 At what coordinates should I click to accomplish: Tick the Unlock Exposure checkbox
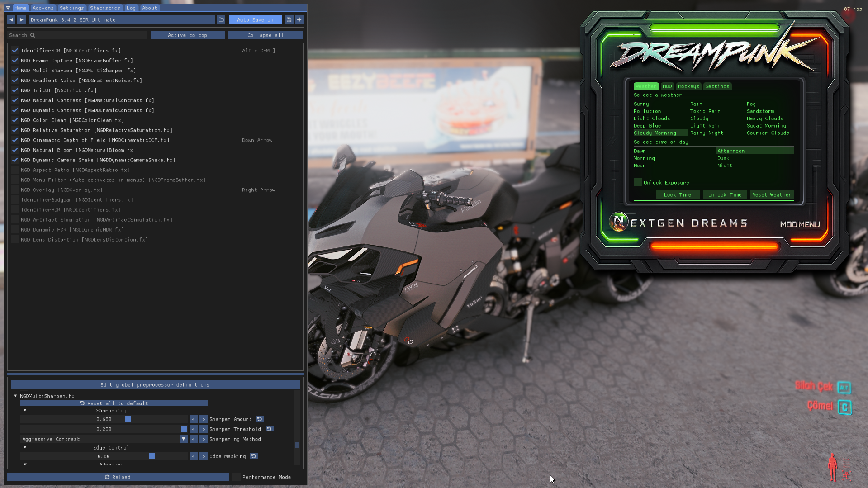pyautogui.click(x=638, y=183)
